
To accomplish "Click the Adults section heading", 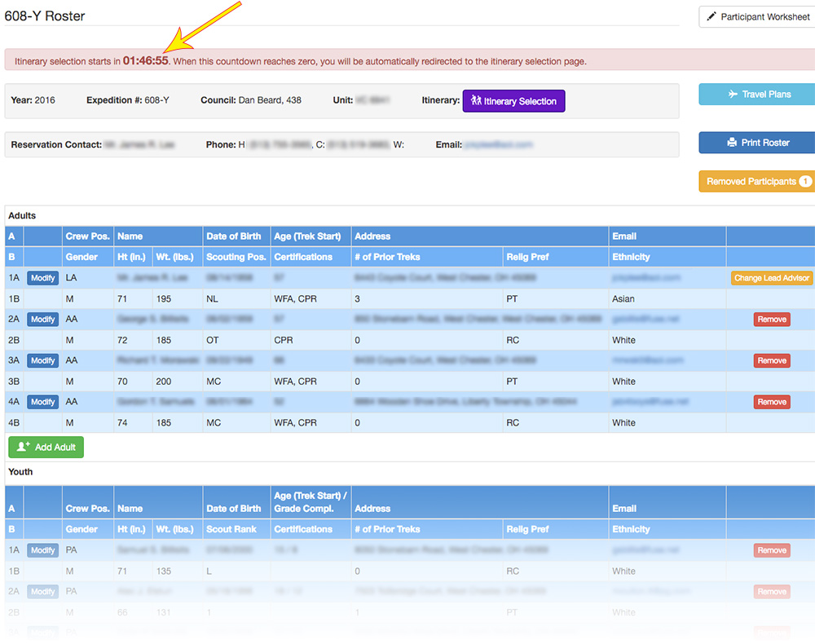I will point(22,216).
